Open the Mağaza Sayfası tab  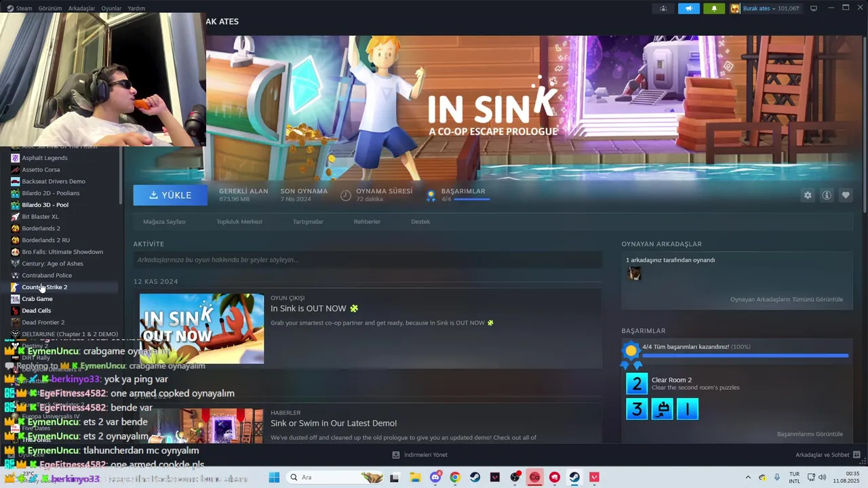(x=164, y=222)
